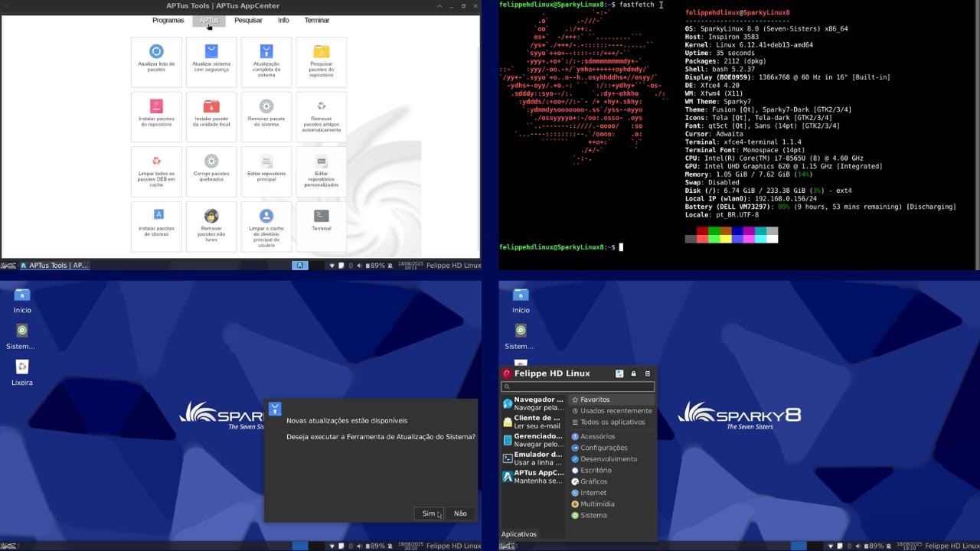980x551 pixels.
Task: Select the highlighted workspace in the APTus panel pager
Action: (x=300, y=266)
